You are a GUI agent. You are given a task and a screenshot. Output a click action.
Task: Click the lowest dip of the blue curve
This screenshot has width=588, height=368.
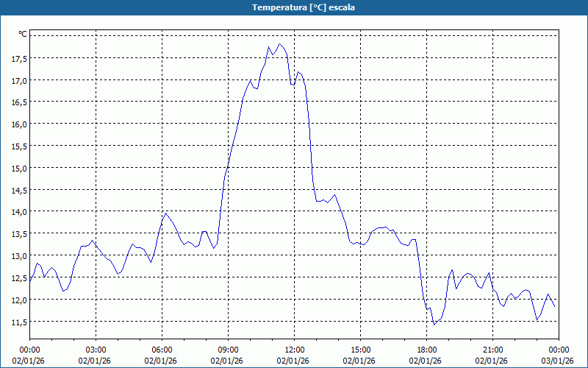[x=434, y=324]
